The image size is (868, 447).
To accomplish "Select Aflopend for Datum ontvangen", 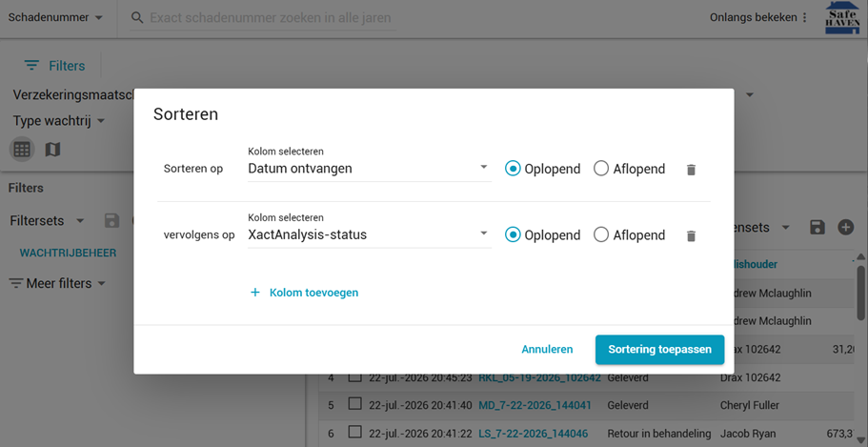I will 601,169.
